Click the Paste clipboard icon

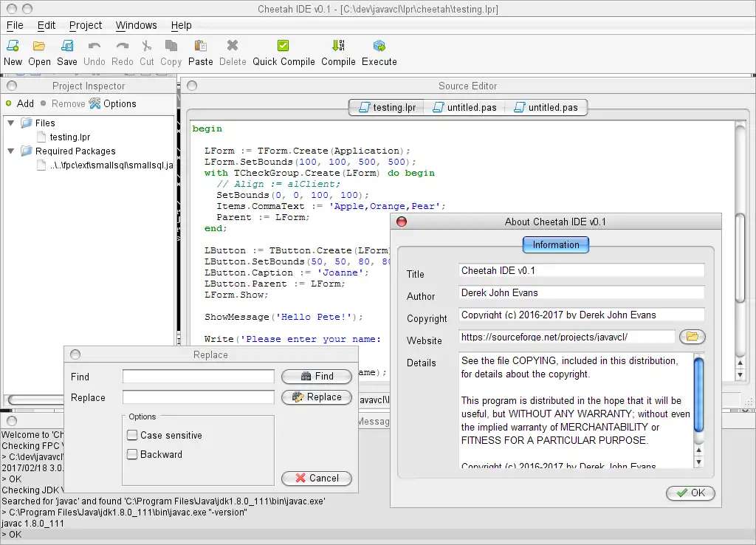pos(201,46)
